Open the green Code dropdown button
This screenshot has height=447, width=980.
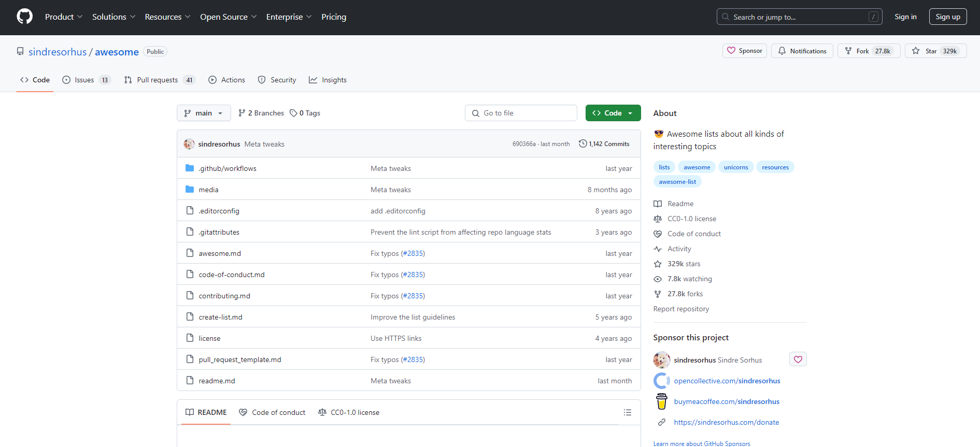[x=613, y=113]
